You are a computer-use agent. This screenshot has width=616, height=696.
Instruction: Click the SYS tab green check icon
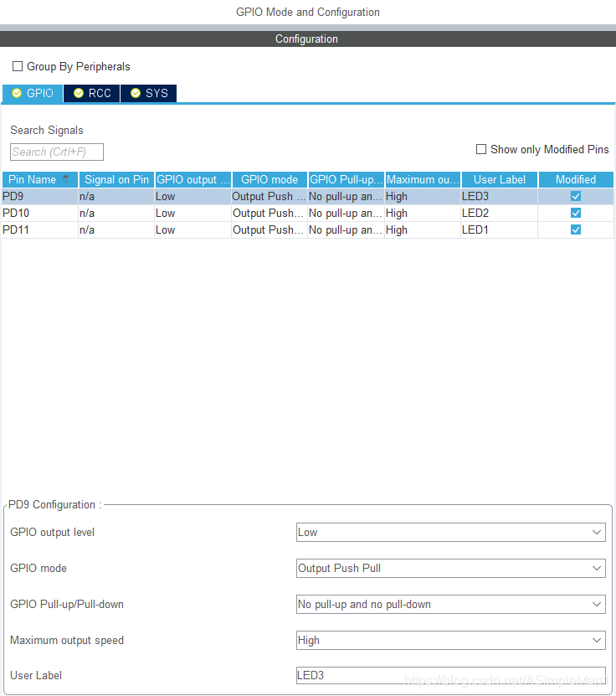tap(136, 93)
